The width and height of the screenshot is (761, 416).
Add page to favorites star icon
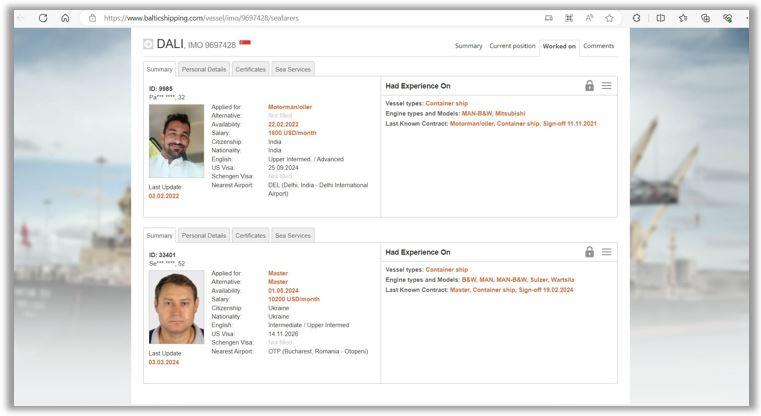pyautogui.click(x=609, y=17)
